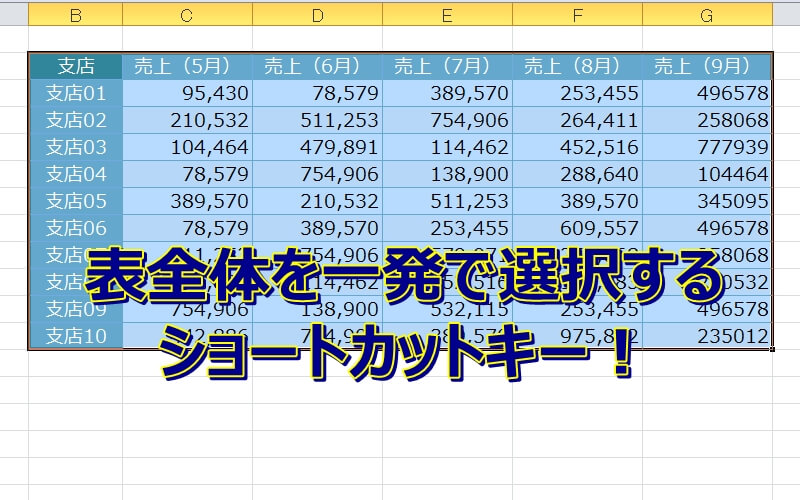
Task: Click 754,906 in 支店02 July column
Action: point(447,120)
